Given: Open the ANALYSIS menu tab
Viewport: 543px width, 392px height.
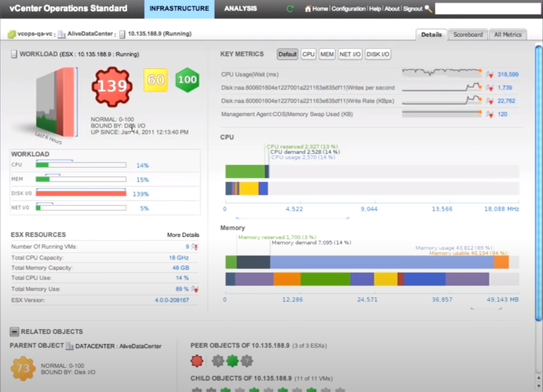Looking at the screenshot, I should pyautogui.click(x=240, y=8).
